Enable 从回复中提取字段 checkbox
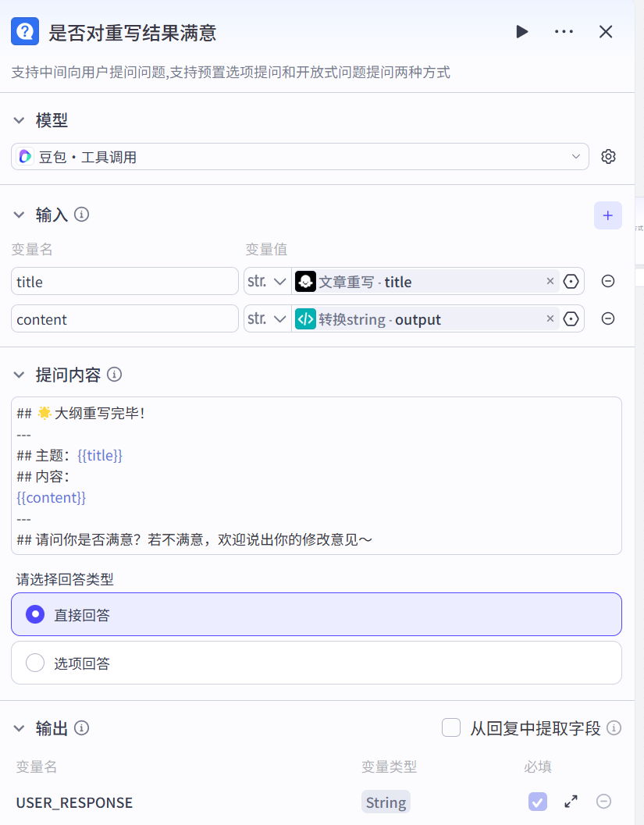This screenshot has height=825, width=644. tap(451, 728)
